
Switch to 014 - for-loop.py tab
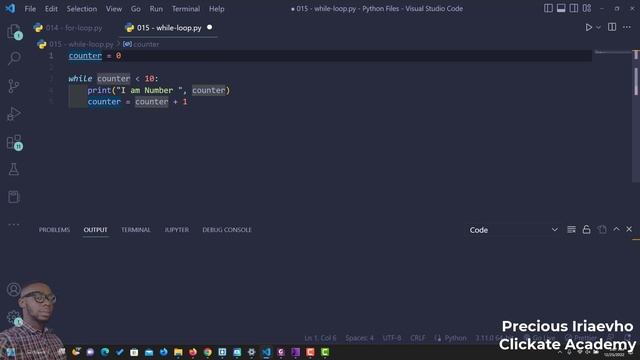tap(68, 28)
